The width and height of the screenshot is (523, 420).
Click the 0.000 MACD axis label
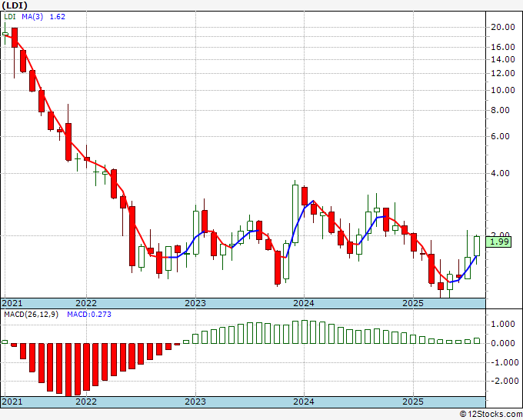(505, 343)
